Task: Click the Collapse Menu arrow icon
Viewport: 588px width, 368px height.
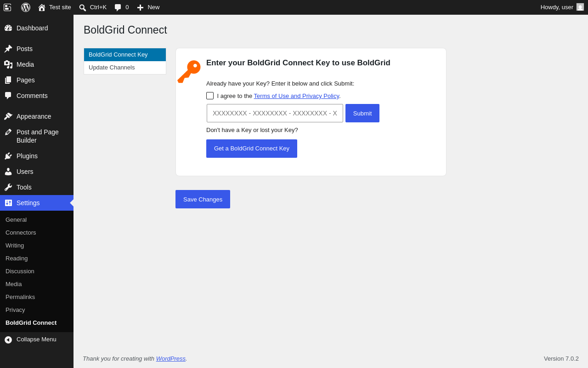Action: click(x=8, y=340)
